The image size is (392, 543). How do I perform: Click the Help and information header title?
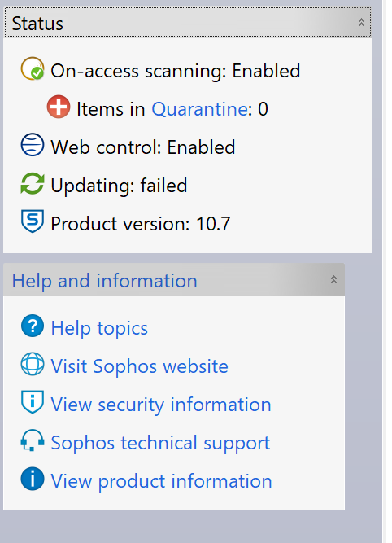104,281
